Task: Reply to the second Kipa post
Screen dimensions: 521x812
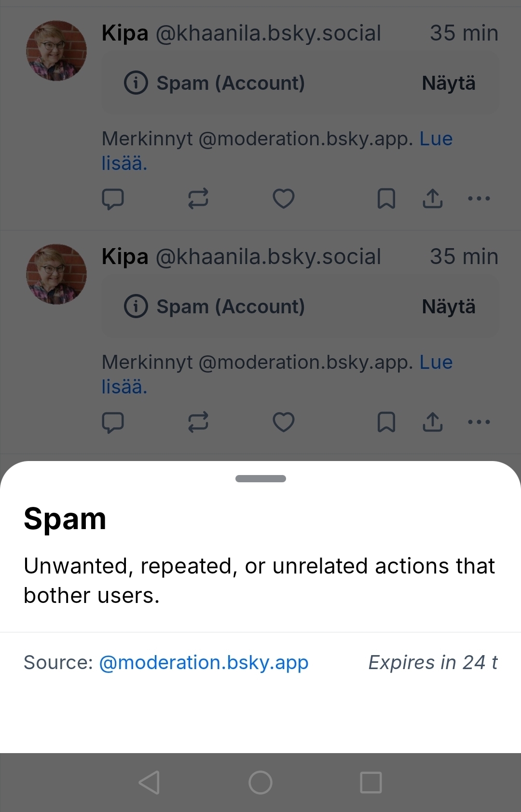Action: (113, 422)
